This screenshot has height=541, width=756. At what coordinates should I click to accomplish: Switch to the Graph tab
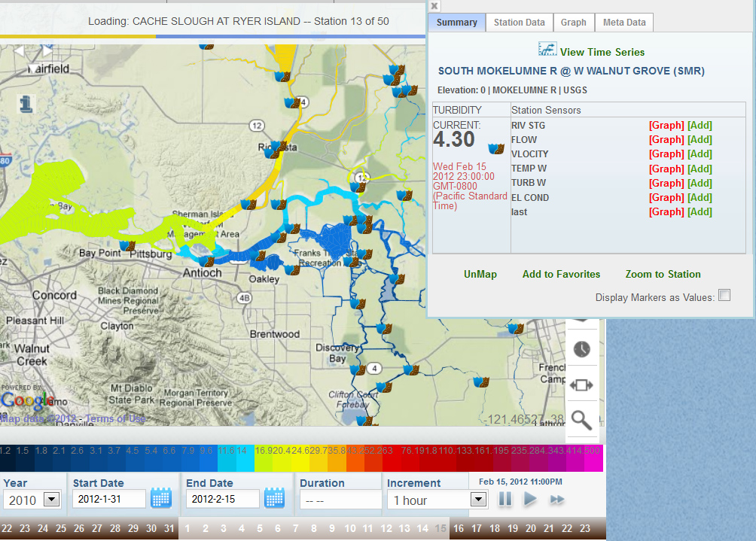pyautogui.click(x=573, y=22)
